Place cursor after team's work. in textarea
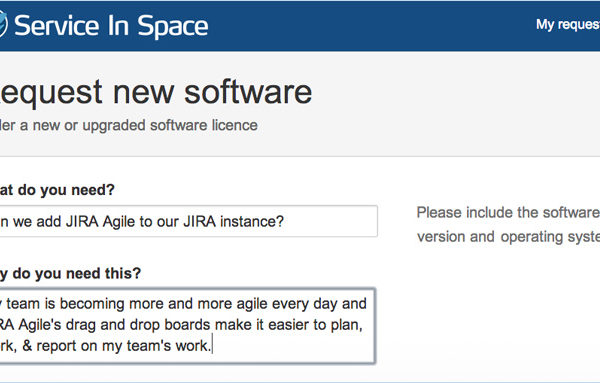Screen dimensions: 600x383 click(212, 346)
